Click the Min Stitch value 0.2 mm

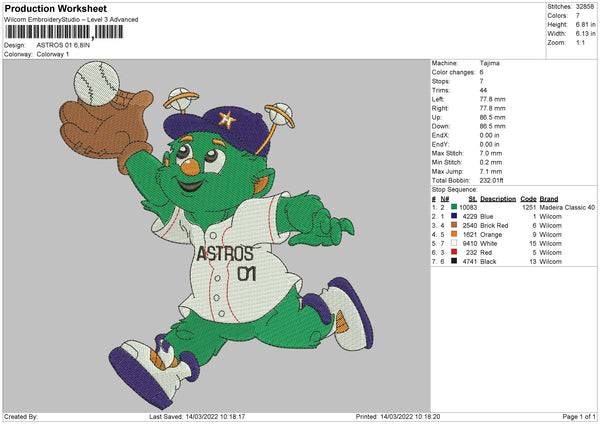coord(491,162)
